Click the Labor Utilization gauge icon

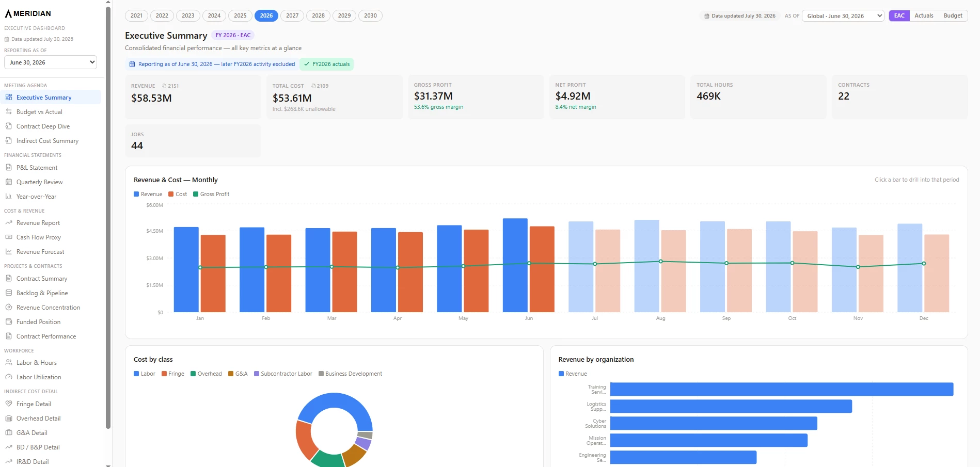pos(8,377)
